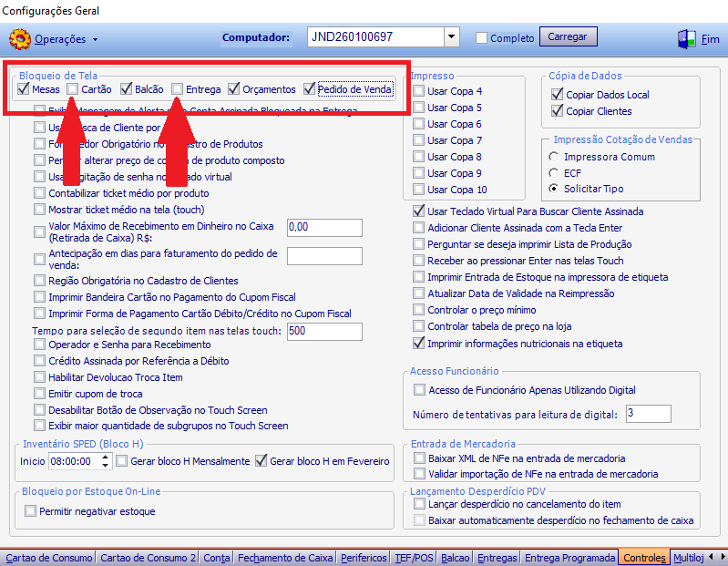This screenshot has width=728, height=566.
Task: Switch to the Cartao de Consumo tab
Action: 49,558
